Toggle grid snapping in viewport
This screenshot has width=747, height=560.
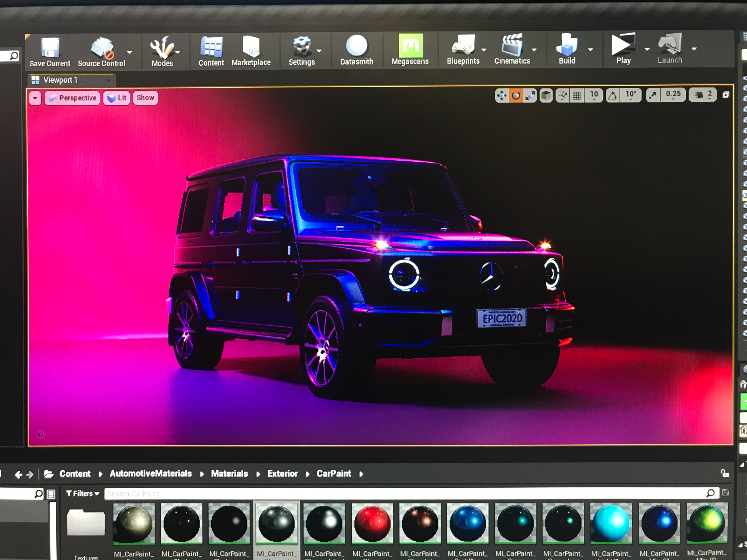(x=577, y=96)
